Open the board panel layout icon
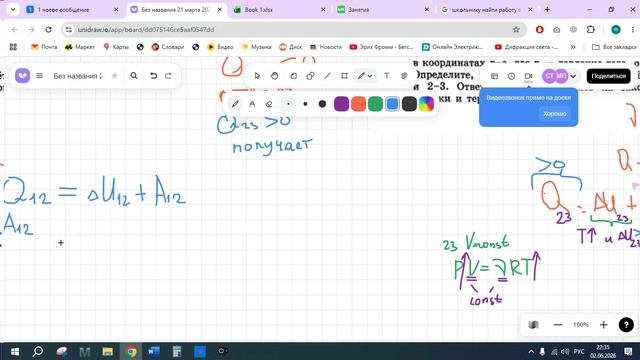This screenshot has width=640, height=360. [x=494, y=76]
